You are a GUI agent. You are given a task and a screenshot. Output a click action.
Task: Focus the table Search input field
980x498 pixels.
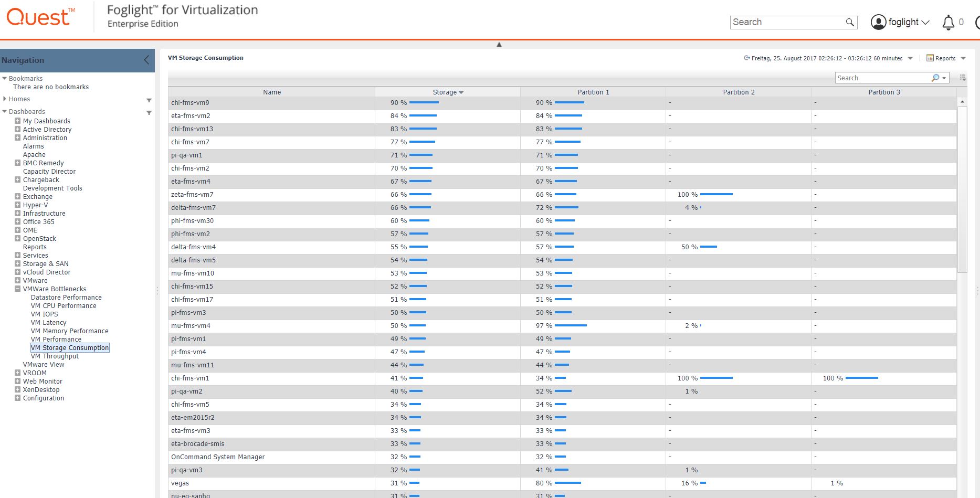pos(883,78)
